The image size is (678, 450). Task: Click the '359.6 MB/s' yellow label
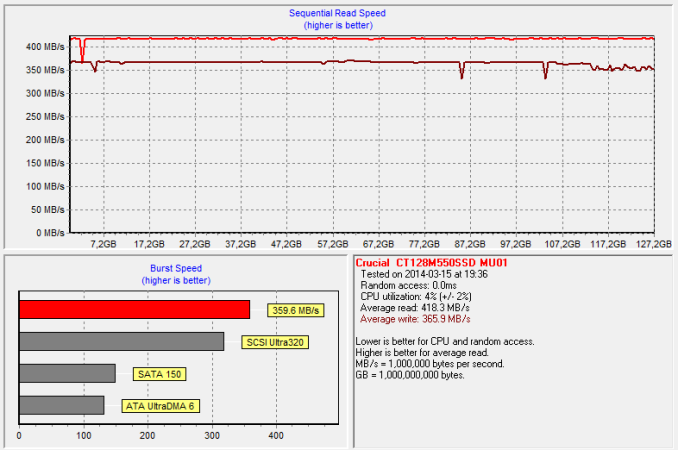click(x=296, y=310)
